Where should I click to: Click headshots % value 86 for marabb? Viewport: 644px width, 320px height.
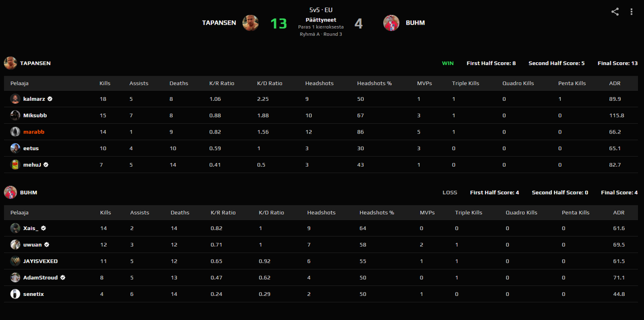[361, 132]
